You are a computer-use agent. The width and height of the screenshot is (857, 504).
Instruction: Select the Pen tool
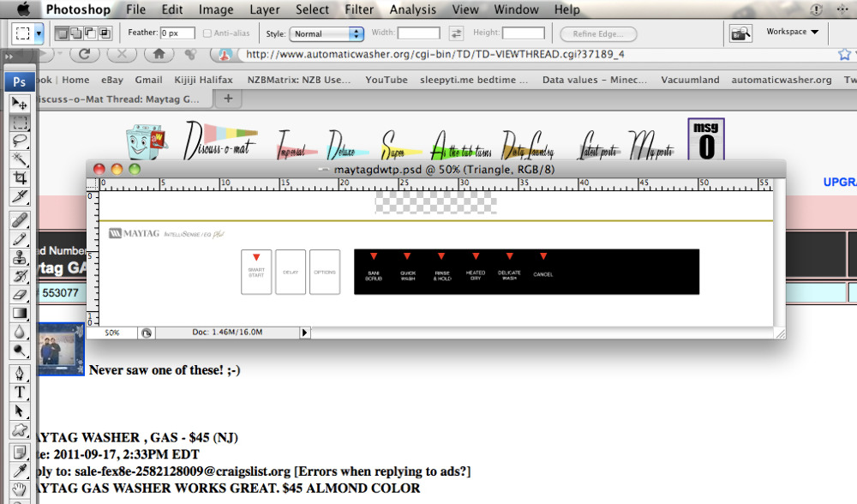19,374
